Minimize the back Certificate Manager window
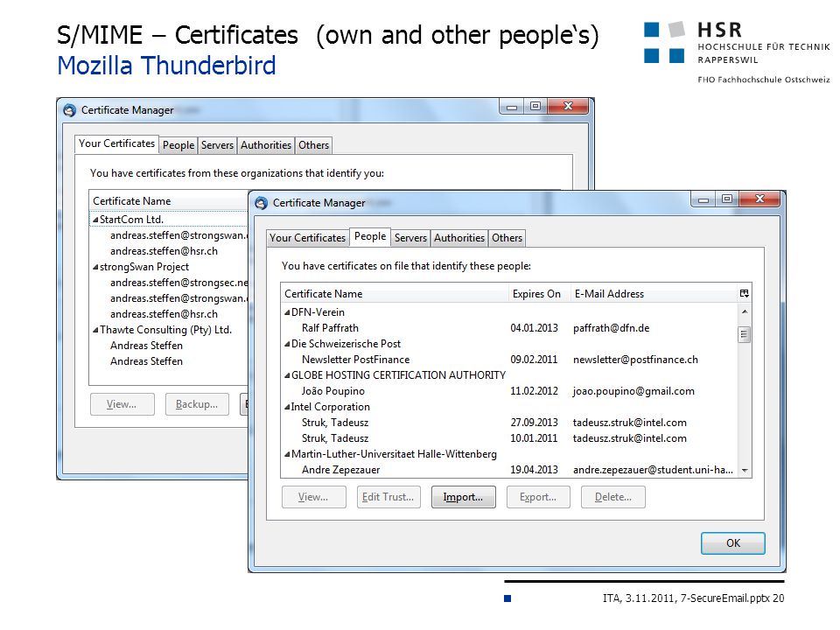This screenshot has height=630, width=840. (x=512, y=107)
